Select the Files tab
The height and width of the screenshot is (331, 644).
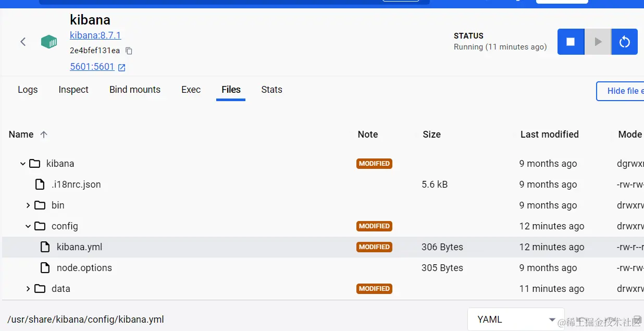pos(231,90)
